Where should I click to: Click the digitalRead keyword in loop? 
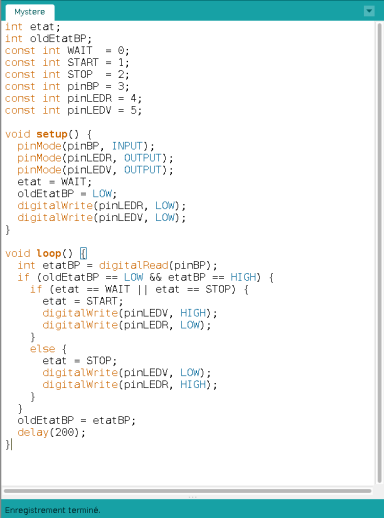click(133, 266)
